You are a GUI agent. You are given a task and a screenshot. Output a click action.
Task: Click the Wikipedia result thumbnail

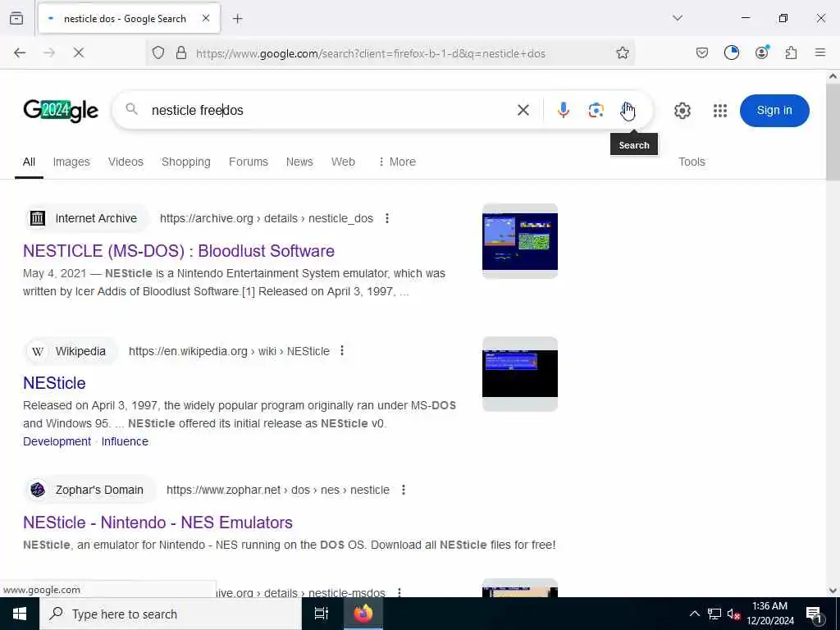pyautogui.click(x=519, y=374)
